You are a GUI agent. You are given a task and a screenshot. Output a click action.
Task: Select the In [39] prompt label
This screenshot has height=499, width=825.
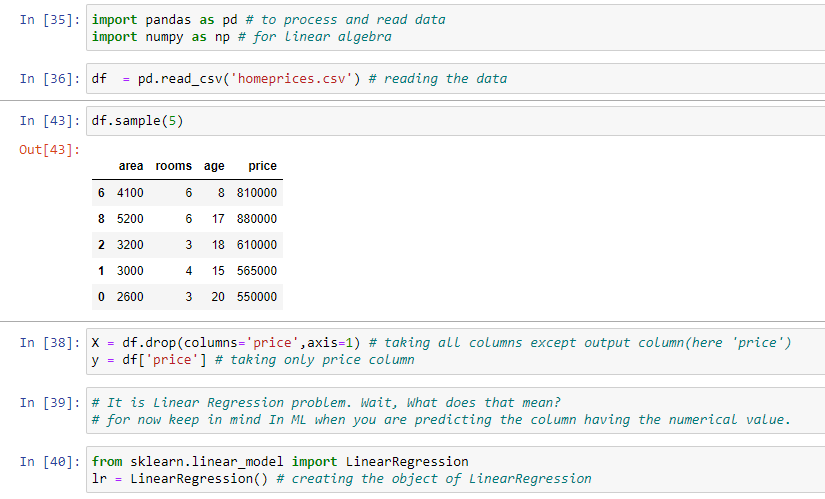click(x=49, y=403)
